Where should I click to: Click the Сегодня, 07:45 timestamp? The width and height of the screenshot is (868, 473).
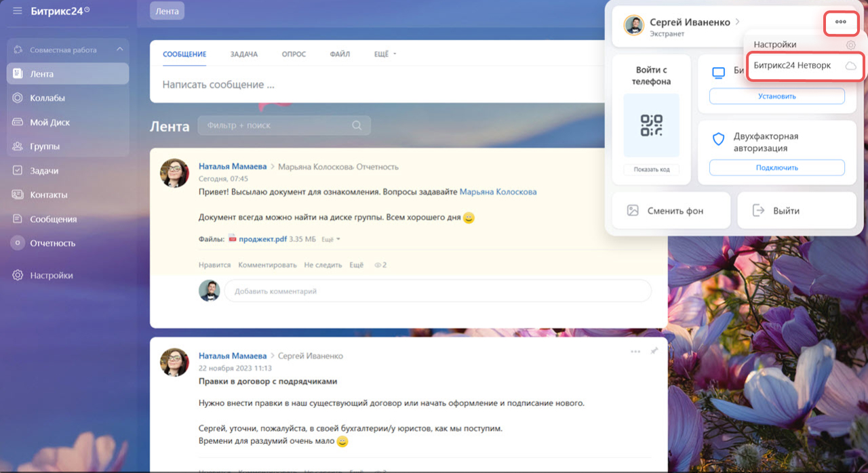click(x=223, y=179)
